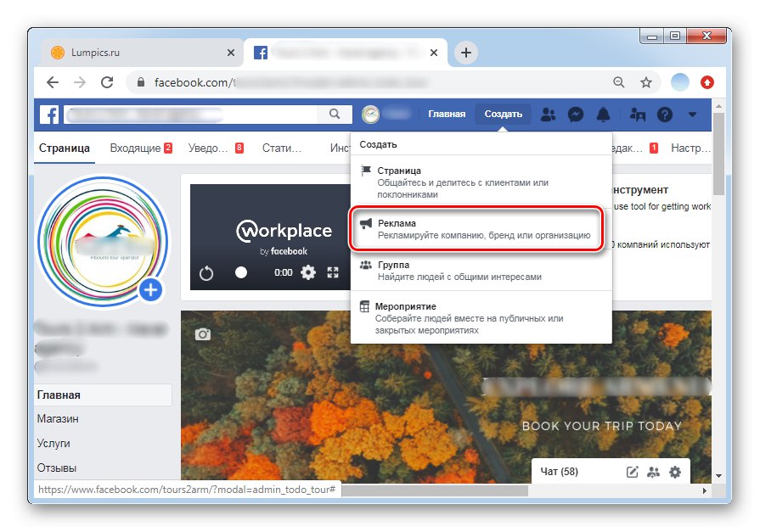760x532 pixels.
Task: Click the horizontal scrollbar thumb
Action: pos(434,490)
